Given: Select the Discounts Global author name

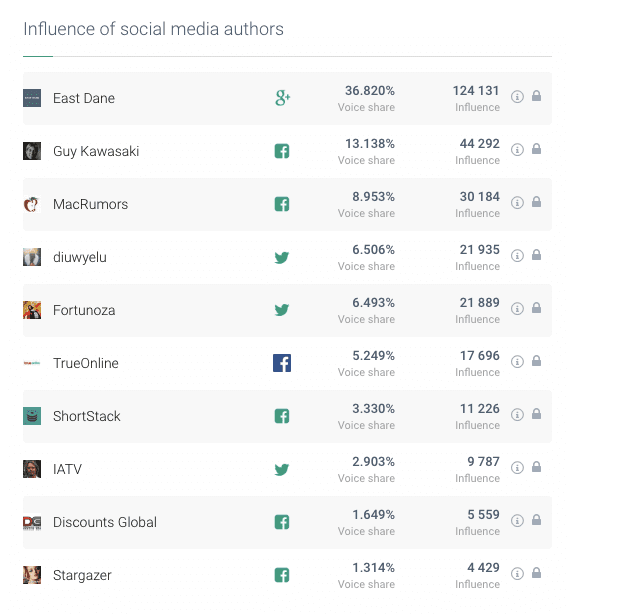Looking at the screenshot, I should [x=105, y=522].
